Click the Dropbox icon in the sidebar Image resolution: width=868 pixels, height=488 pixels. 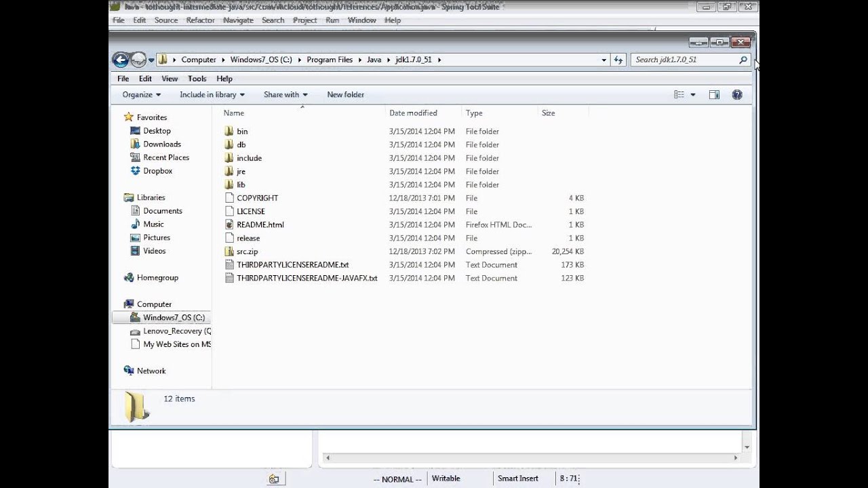pyautogui.click(x=135, y=171)
